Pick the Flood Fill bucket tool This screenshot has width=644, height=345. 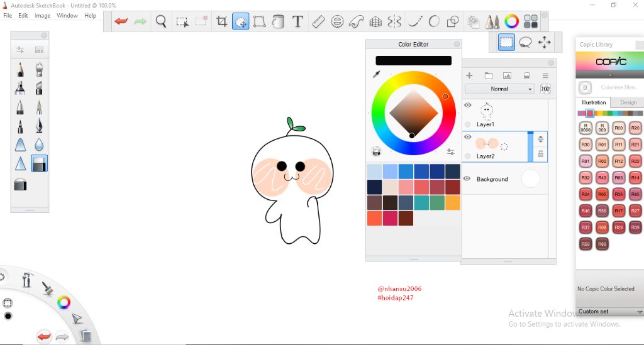(x=278, y=21)
